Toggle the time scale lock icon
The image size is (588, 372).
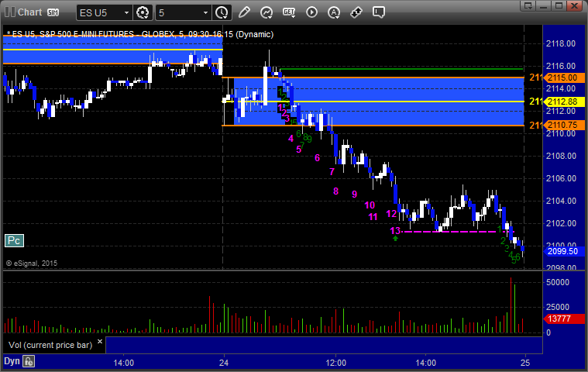click(x=29, y=361)
